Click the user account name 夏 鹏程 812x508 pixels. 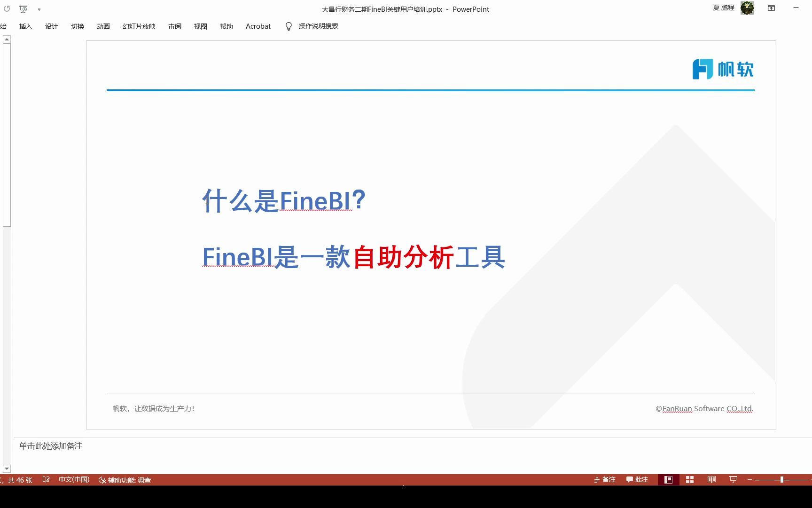(x=723, y=8)
